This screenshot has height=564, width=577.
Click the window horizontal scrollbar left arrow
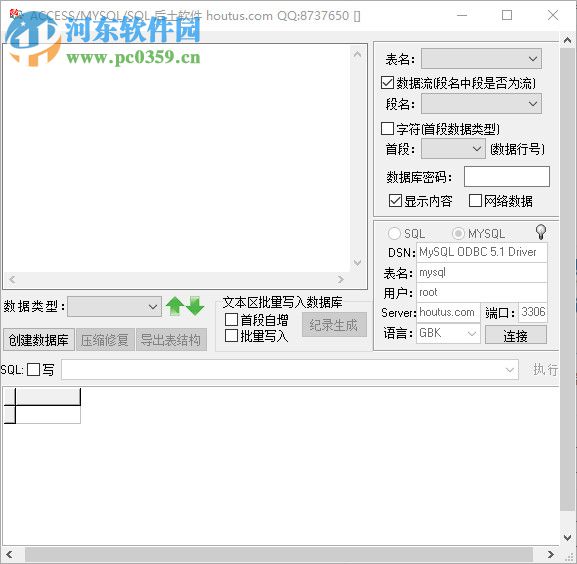(9, 554)
